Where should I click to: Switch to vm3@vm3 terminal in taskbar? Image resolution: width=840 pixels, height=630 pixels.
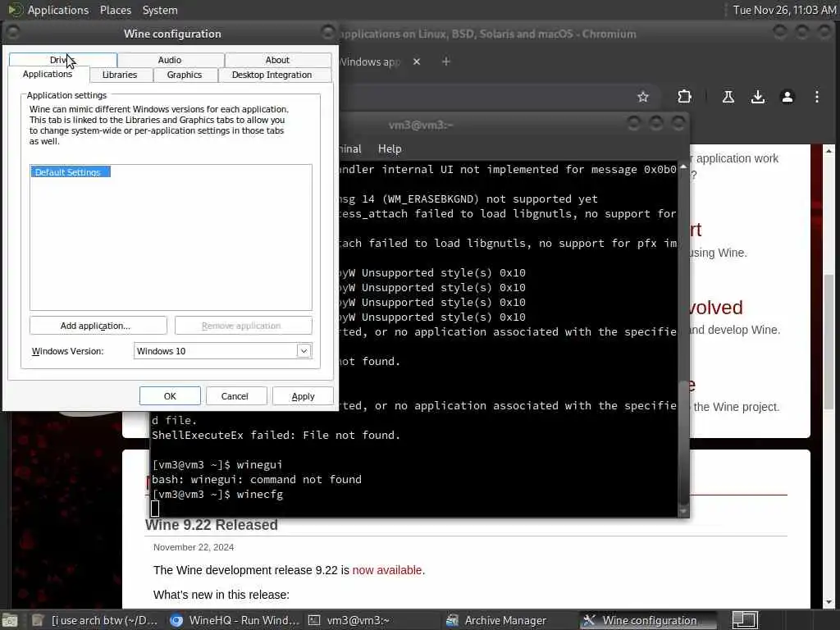(373, 621)
